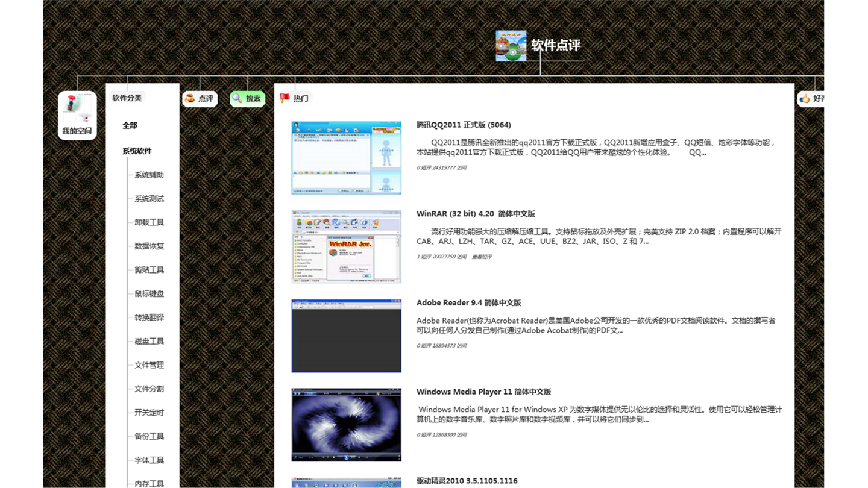
Task: Click the '1 短评 20027750 访问' stats text
Action: (441, 257)
